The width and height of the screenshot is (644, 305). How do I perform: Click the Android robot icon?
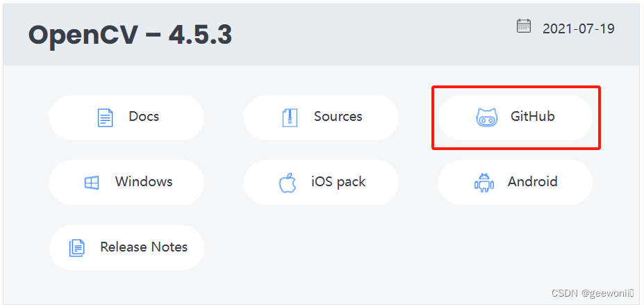click(484, 183)
